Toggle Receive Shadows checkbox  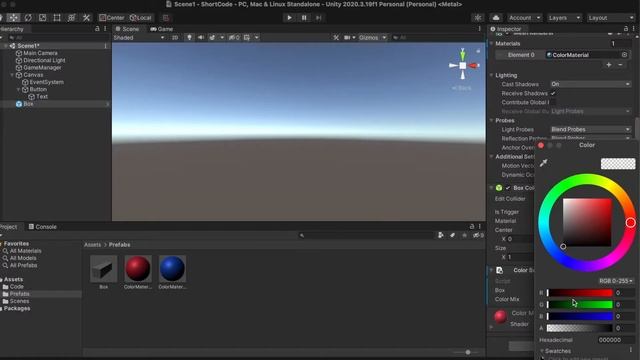tap(553, 93)
